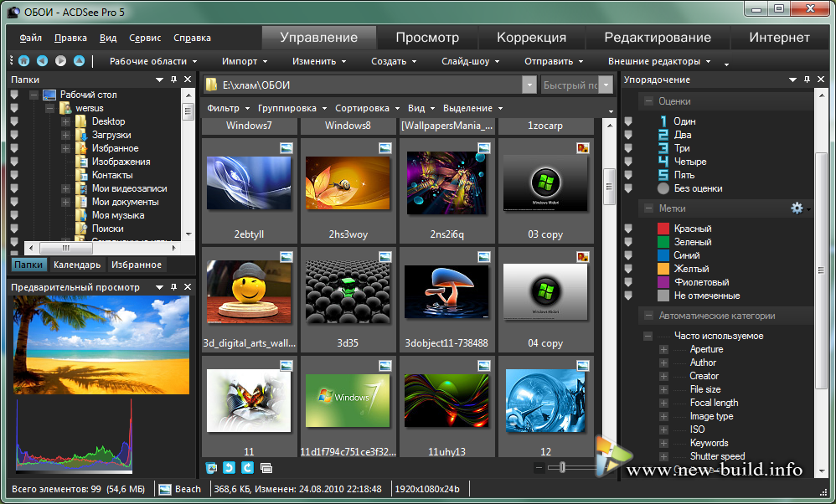Switch to the Интернет mode
Screen dimensions: 836x504
(x=779, y=38)
